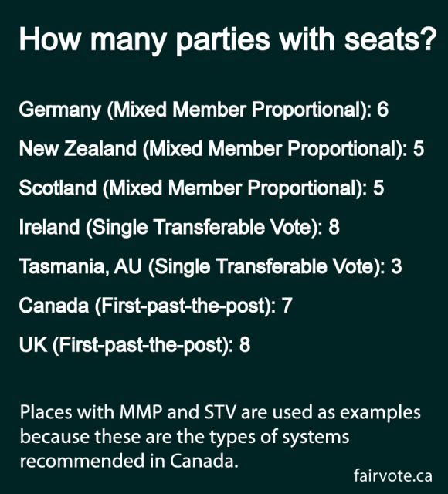
Task: Click the New Zealand entry text
Action: point(222,149)
